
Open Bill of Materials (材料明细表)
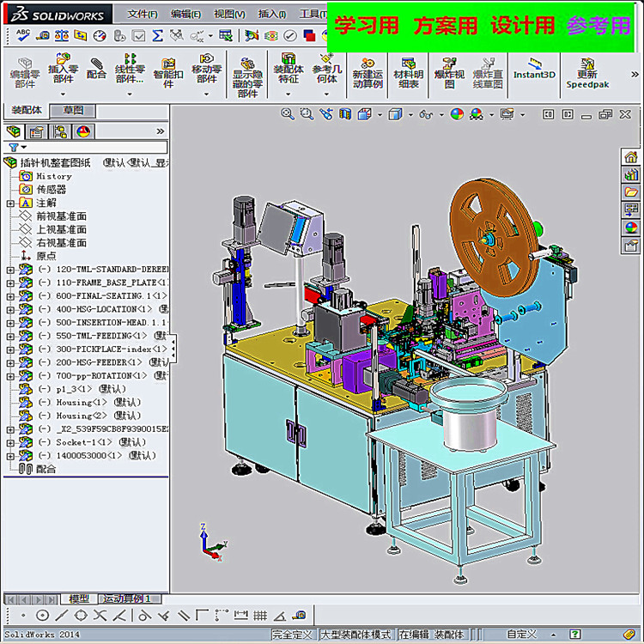click(408, 73)
